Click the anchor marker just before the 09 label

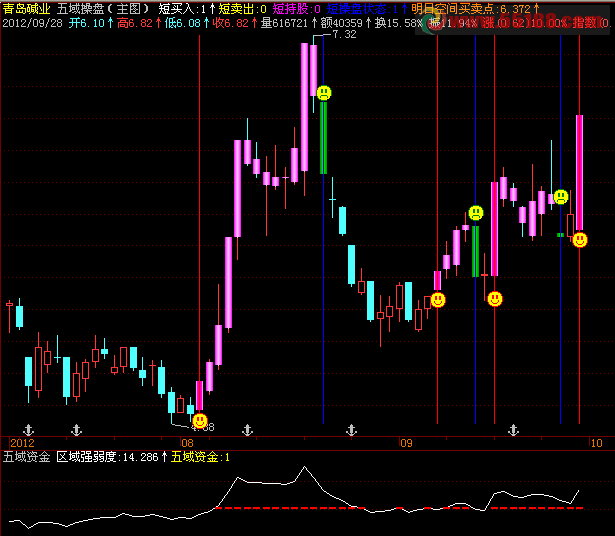[x=351, y=430]
